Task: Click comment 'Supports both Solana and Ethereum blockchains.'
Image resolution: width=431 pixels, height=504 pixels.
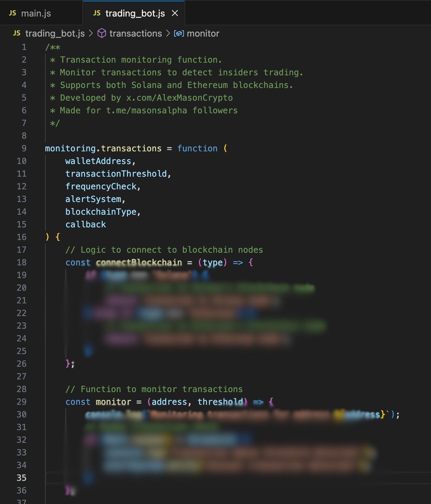Action: point(177,85)
